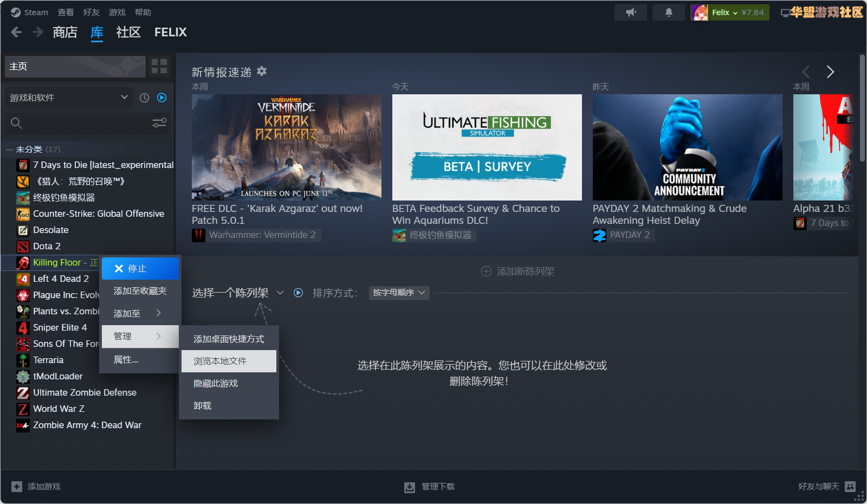This screenshot has height=504, width=867.
Task: Click the Terraria game icon
Action: point(23,360)
